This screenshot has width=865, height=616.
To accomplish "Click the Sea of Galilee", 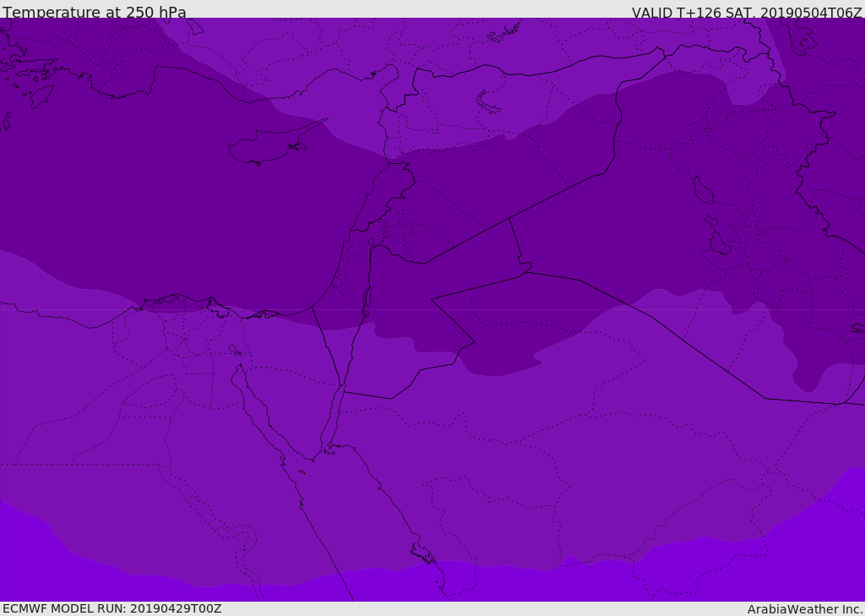I will (371, 243).
